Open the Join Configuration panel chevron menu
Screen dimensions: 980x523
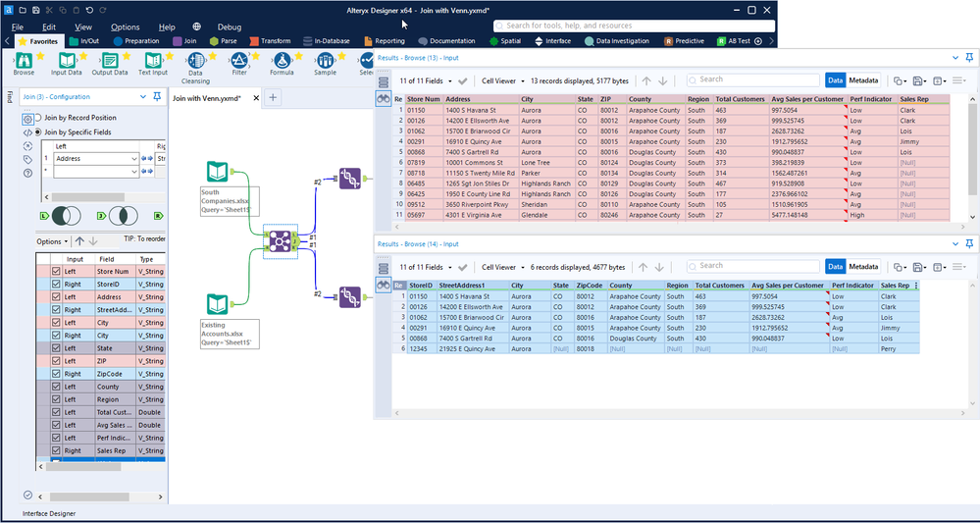click(x=142, y=97)
